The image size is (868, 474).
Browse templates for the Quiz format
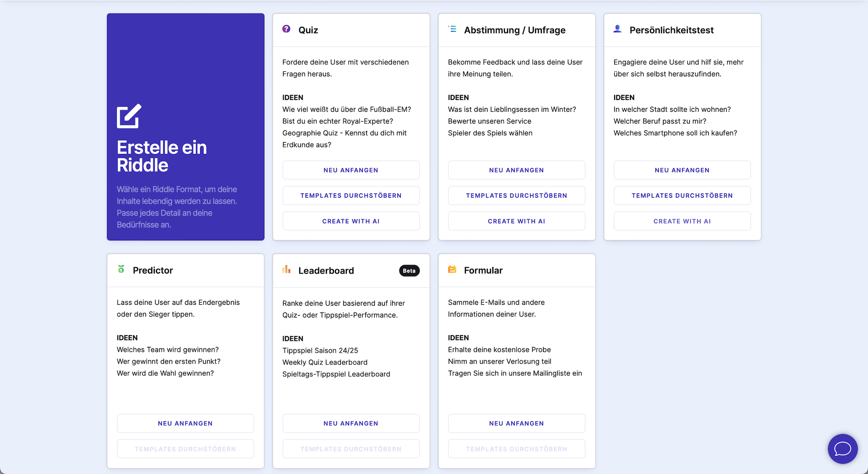(351, 195)
